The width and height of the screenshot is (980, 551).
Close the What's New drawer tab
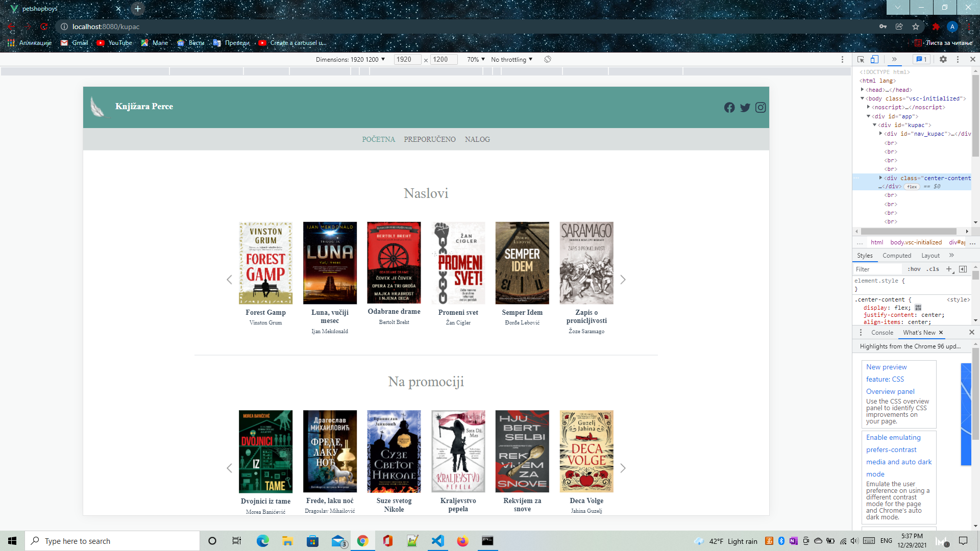pos(941,333)
